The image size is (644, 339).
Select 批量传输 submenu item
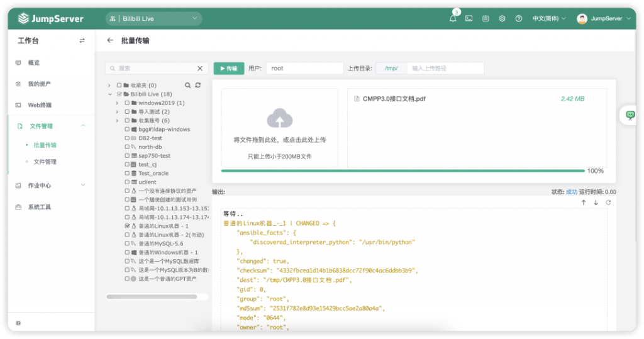click(45, 145)
